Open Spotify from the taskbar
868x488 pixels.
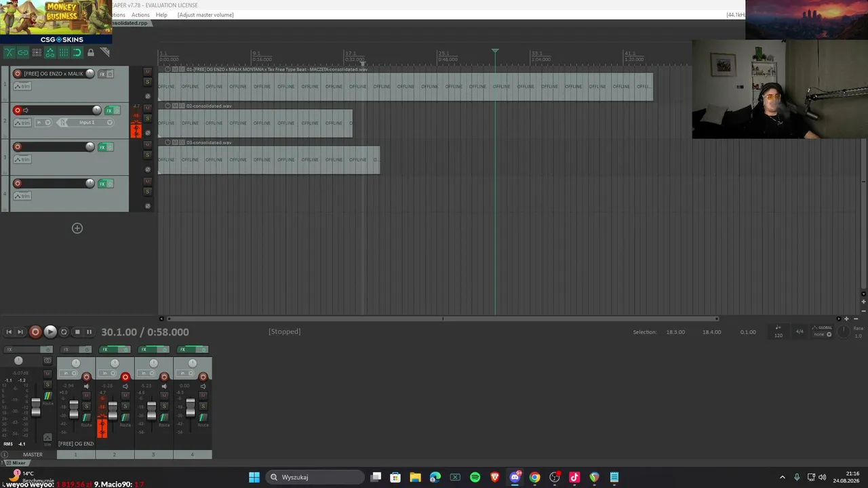tap(475, 477)
